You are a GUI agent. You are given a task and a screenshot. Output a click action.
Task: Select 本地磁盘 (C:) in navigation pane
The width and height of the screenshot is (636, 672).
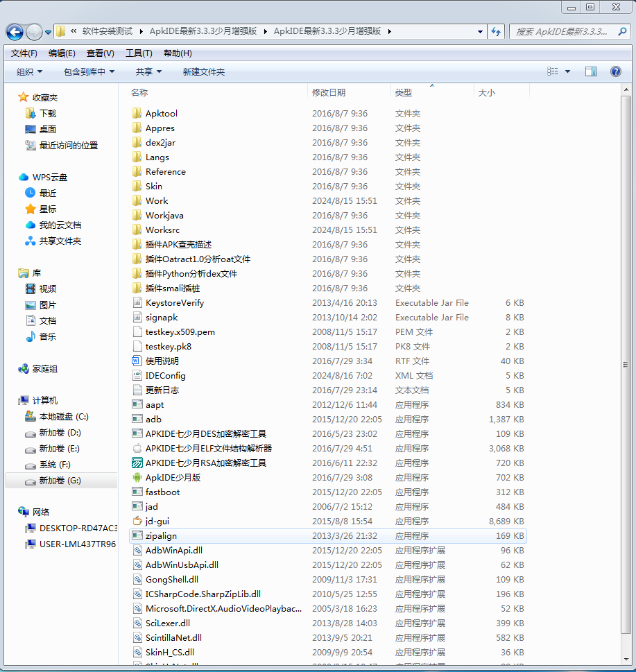click(x=64, y=417)
